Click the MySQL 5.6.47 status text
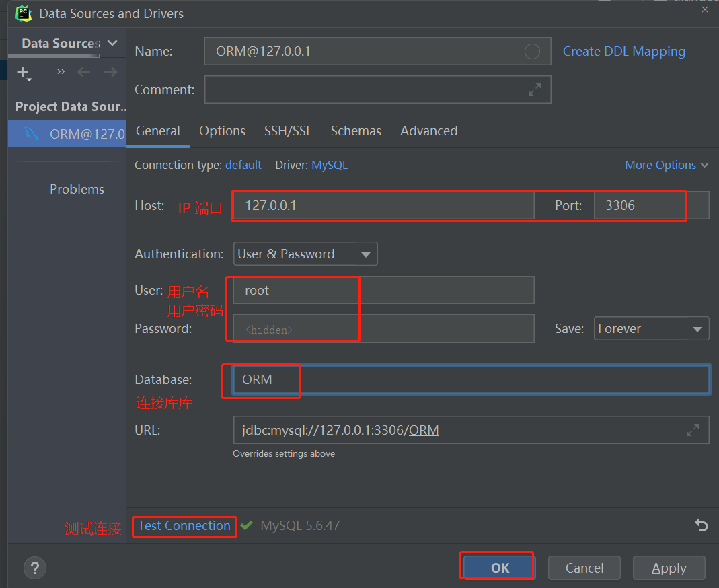The width and height of the screenshot is (719, 588). click(300, 525)
